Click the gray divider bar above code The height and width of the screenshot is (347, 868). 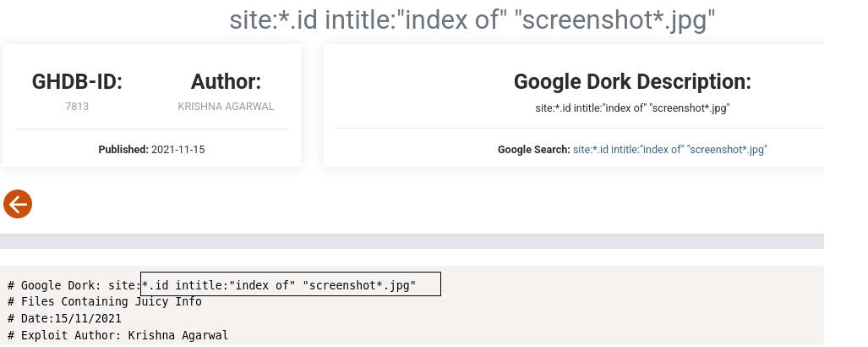pyautogui.click(x=412, y=241)
